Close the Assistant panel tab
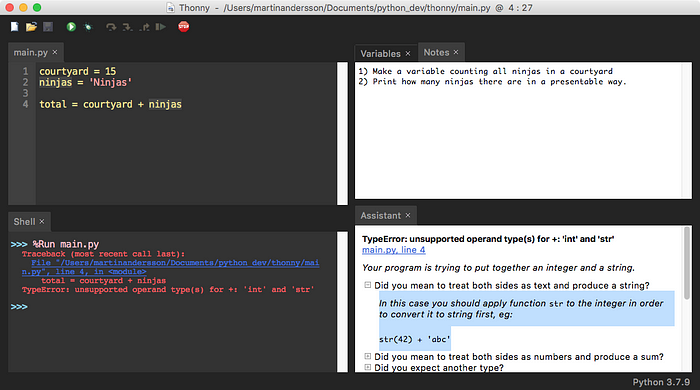The width and height of the screenshot is (700, 390). tap(408, 216)
